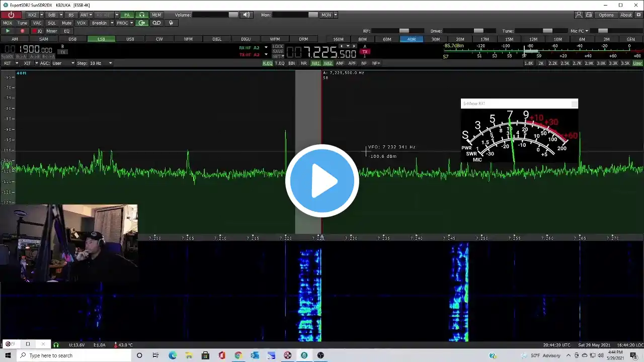644x362 pixels.
Task: Toggle the VOX button
Action: [x=81, y=23]
